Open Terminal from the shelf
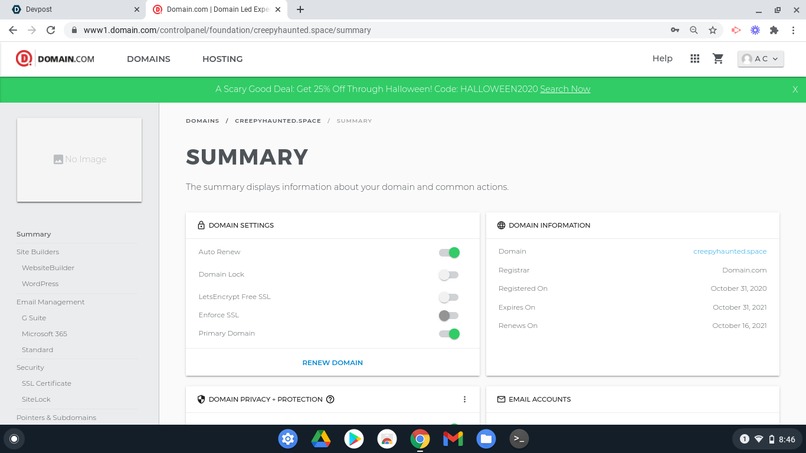 tap(519, 439)
